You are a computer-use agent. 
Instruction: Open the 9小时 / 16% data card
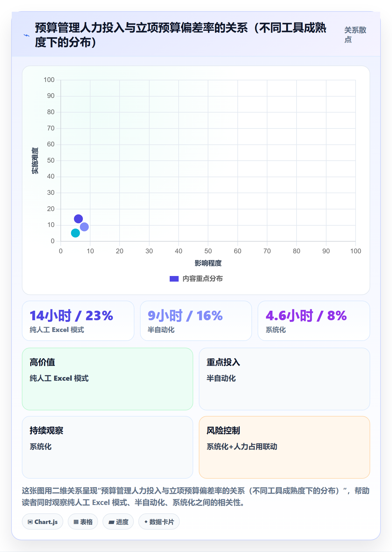coord(196,321)
